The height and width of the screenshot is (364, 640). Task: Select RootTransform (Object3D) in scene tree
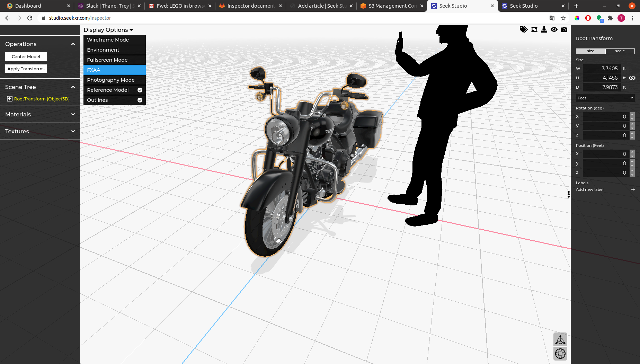coord(42,99)
